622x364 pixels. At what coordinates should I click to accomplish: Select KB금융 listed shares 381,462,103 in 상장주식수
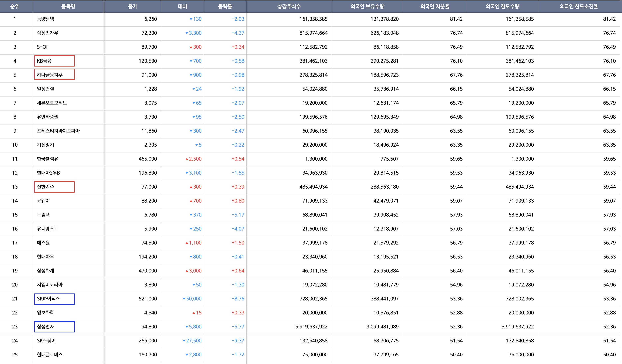(x=313, y=61)
